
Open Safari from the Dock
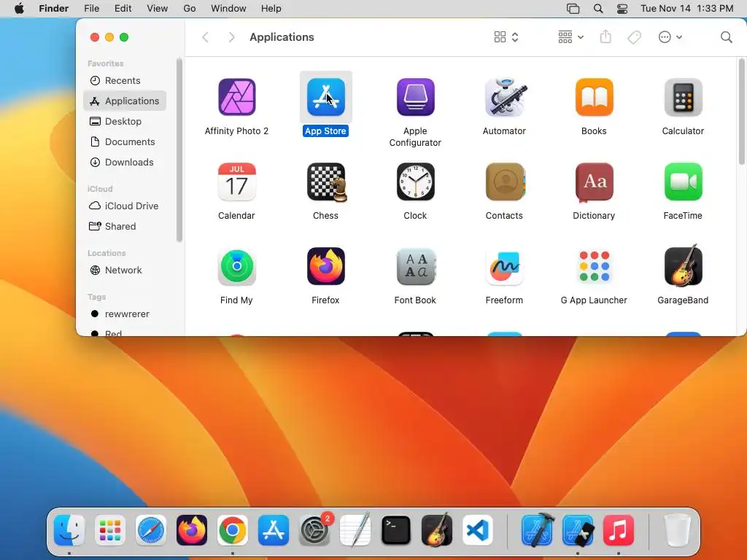(x=151, y=530)
